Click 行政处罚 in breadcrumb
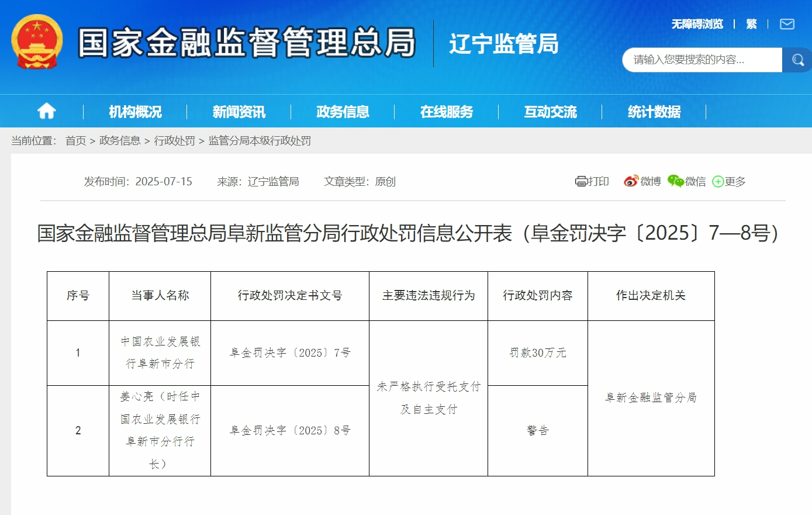 click(174, 141)
